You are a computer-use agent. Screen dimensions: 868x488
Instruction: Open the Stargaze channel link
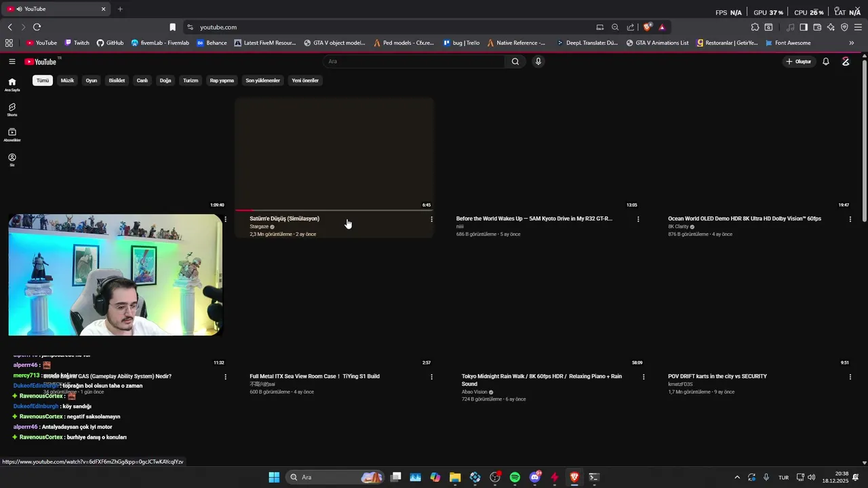coord(259,227)
